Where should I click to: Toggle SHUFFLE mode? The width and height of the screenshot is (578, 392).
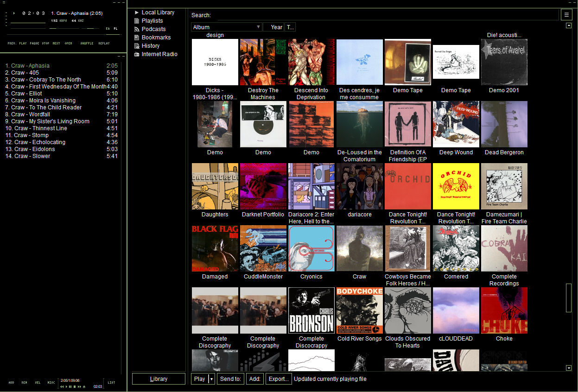[87, 44]
